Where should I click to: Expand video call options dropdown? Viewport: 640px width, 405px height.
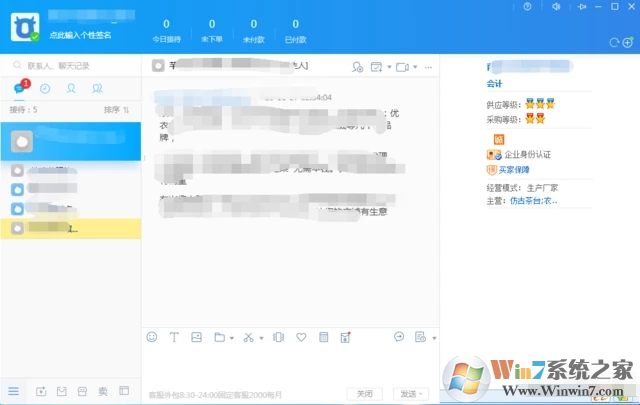coord(415,67)
